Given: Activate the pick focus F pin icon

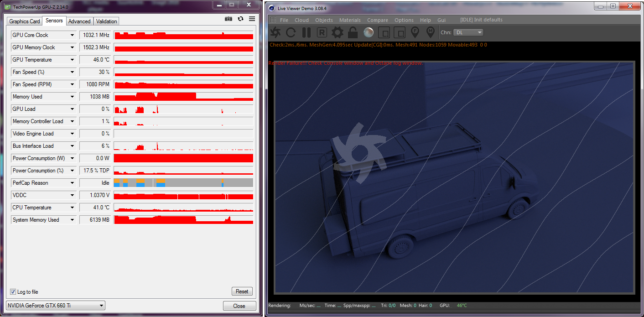Looking at the screenshot, I should tap(415, 32).
